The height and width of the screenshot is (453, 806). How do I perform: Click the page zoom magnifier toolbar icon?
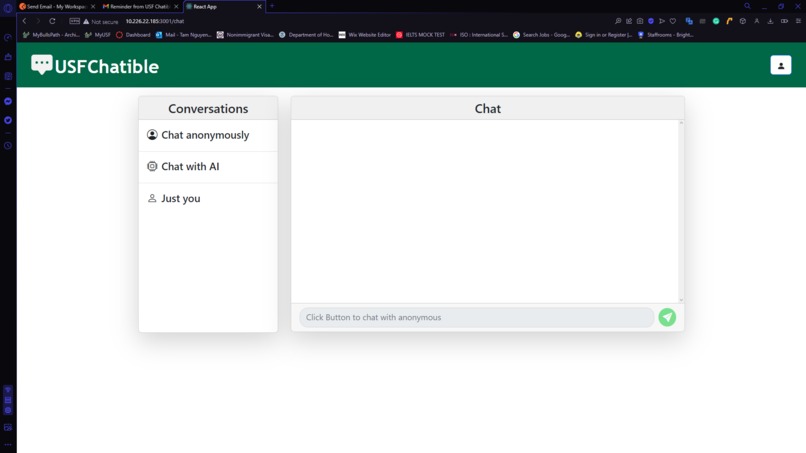618,21
